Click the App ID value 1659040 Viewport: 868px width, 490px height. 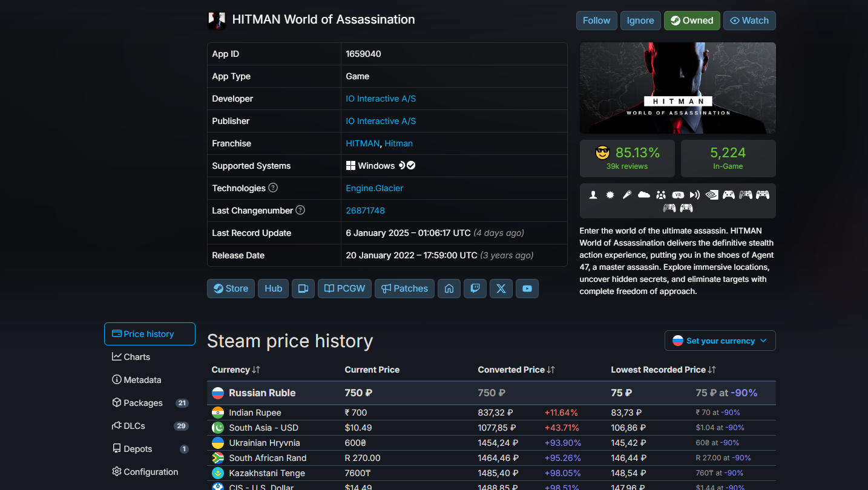[x=363, y=54]
